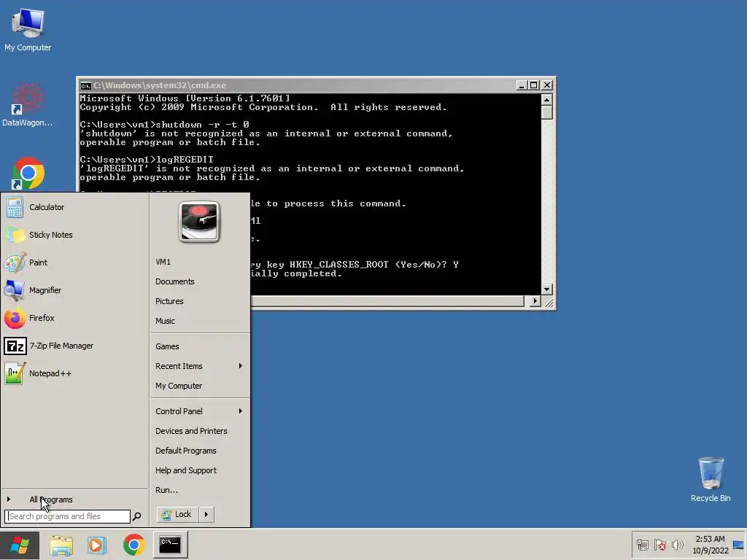Screen dimensions: 747x560
Task: Open the Action Center flag icon
Action: [659, 545]
